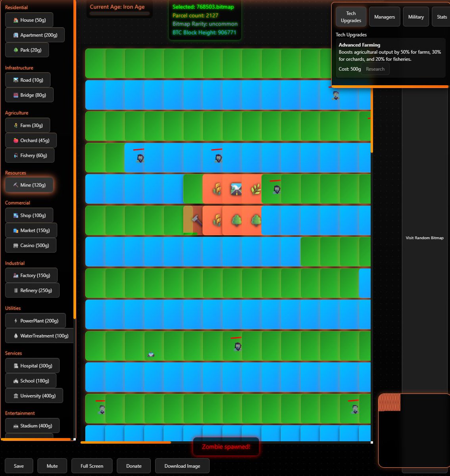Switch to the Managers tab
450x476 pixels.
385,17
